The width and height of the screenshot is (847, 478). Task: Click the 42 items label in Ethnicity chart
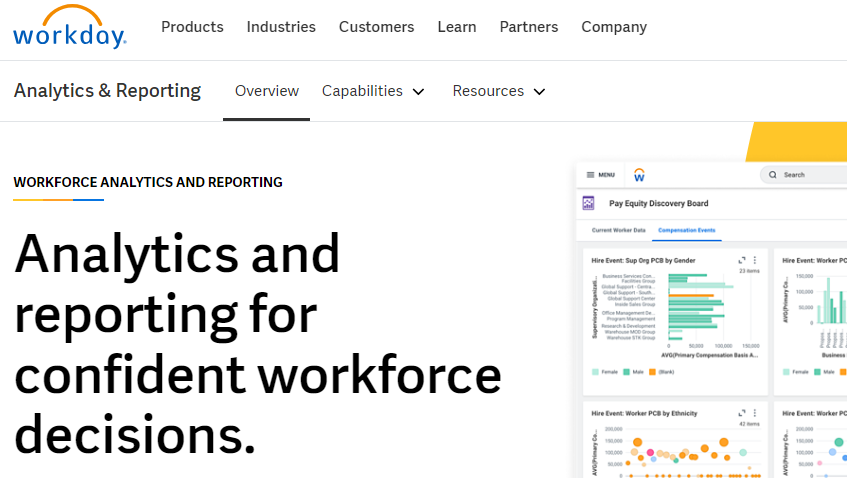click(x=749, y=424)
